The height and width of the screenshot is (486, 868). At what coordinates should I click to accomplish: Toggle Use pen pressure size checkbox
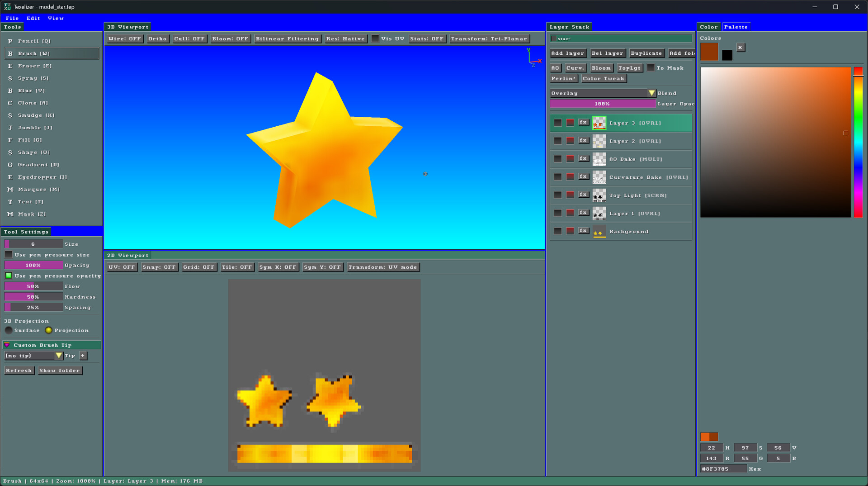click(x=9, y=255)
